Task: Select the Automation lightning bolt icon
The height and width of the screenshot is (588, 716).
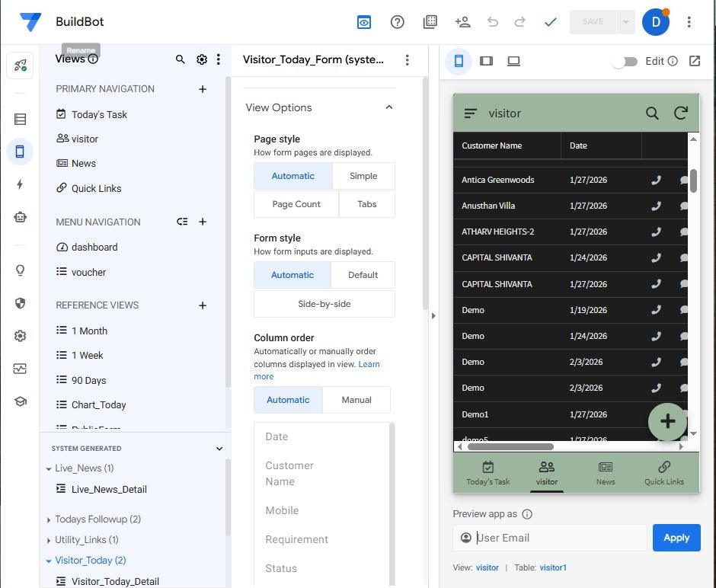Action: pyautogui.click(x=20, y=183)
